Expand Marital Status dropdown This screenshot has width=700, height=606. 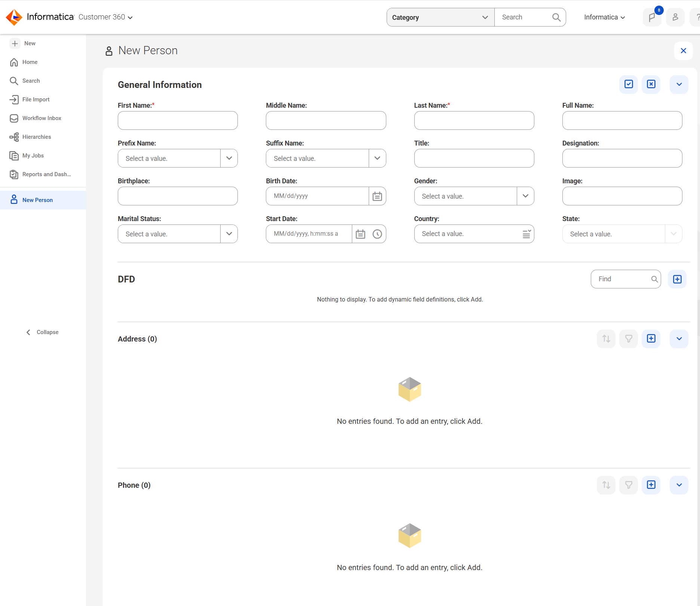[229, 234]
